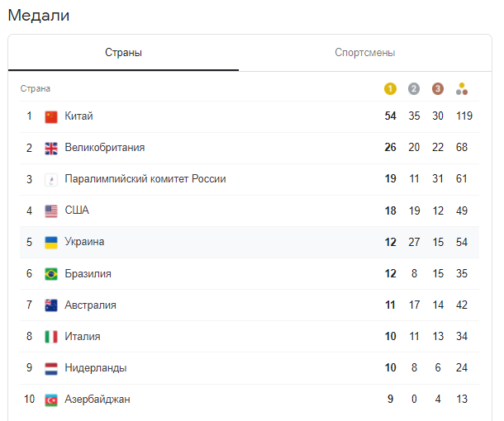This screenshot has height=421, width=504.
Task: Switch to the Страны tab
Action: (123, 53)
